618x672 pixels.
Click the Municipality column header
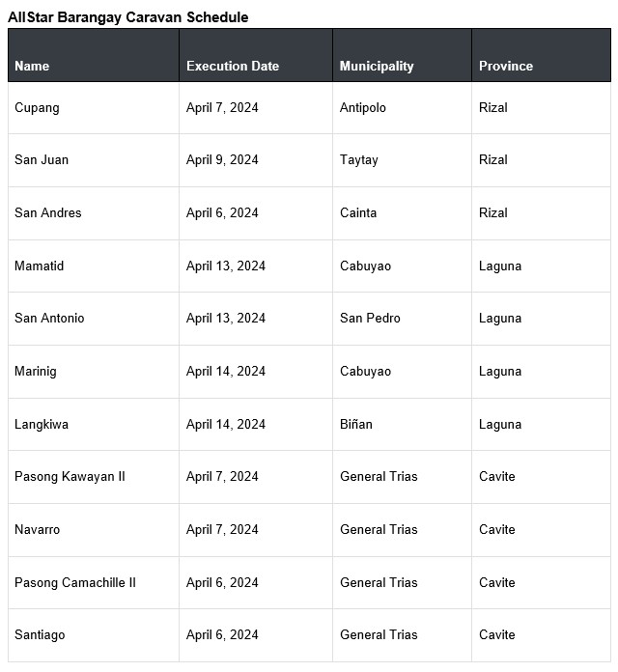[377, 66]
